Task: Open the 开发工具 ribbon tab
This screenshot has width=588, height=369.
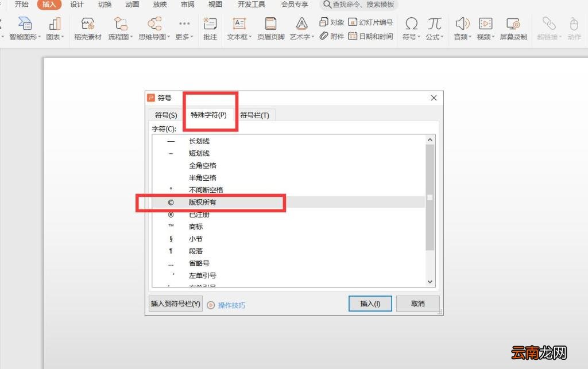Action: [x=252, y=5]
